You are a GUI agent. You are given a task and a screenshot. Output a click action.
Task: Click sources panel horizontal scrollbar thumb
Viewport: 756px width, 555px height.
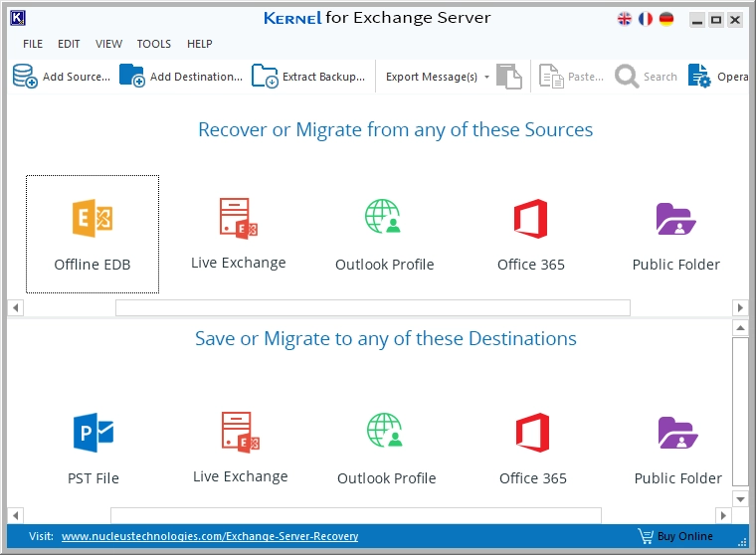tap(373, 307)
